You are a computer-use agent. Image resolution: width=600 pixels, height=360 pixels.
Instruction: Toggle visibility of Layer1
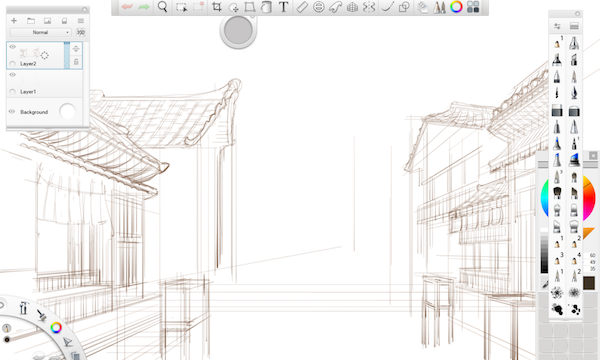coord(12,75)
